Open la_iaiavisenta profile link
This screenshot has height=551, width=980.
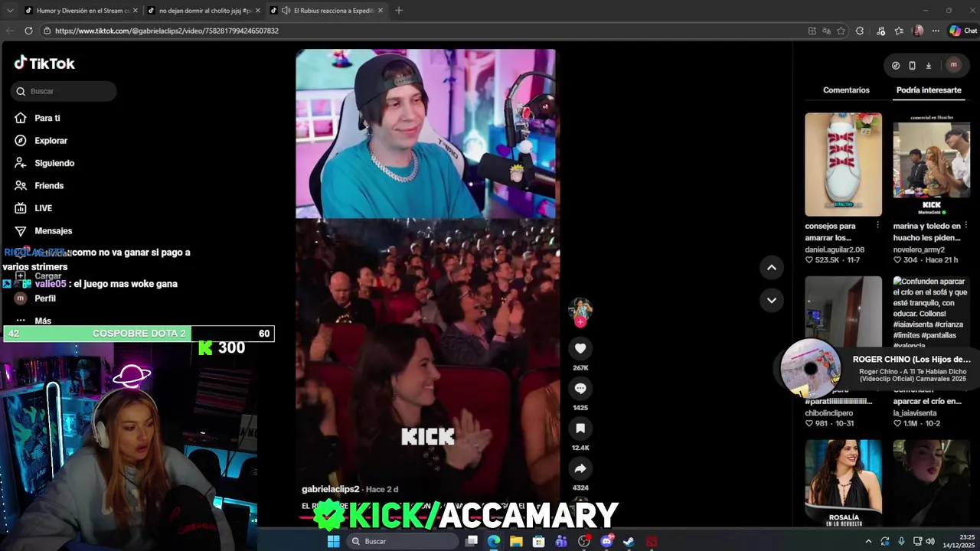916,413
